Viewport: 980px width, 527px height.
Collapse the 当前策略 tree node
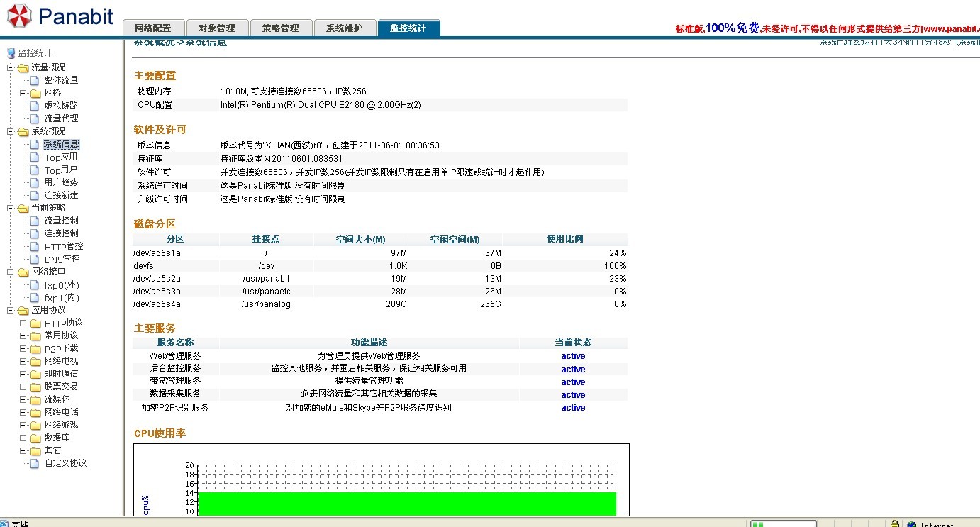pyautogui.click(x=11, y=208)
